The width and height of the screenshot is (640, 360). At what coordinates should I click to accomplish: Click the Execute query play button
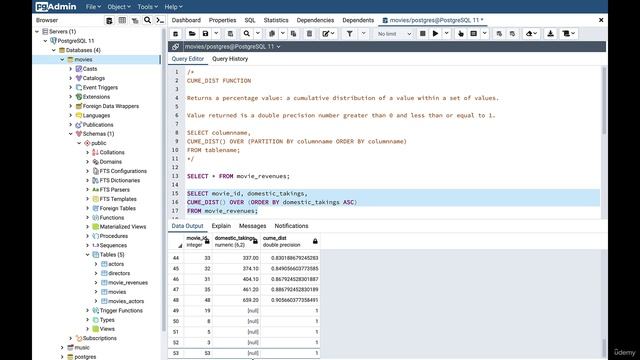pos(436,34)
